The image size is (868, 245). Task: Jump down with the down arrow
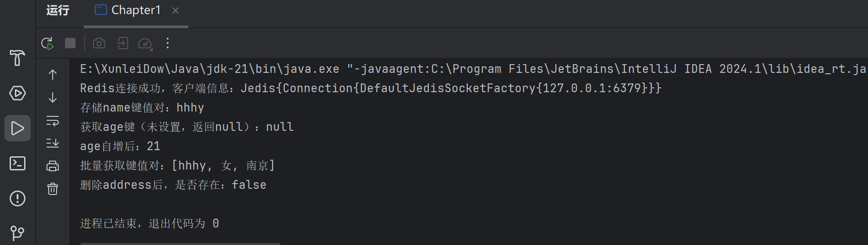coord(53,97)
